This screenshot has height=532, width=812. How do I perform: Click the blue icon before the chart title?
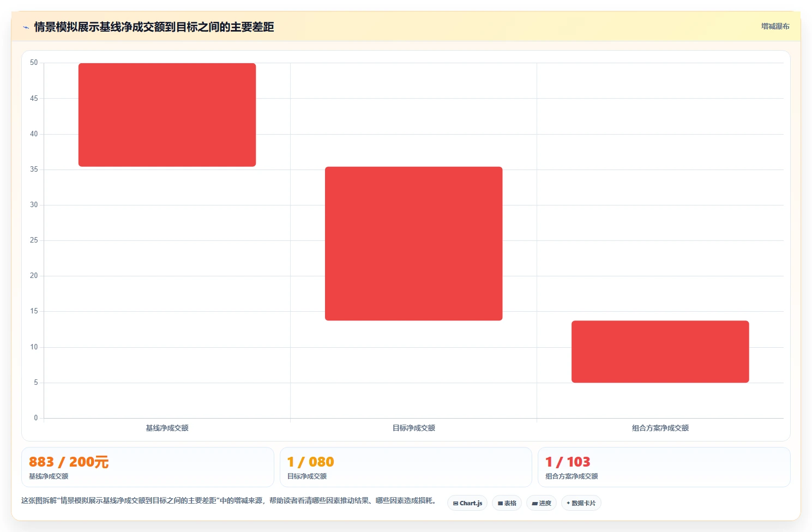coord(26,27)
